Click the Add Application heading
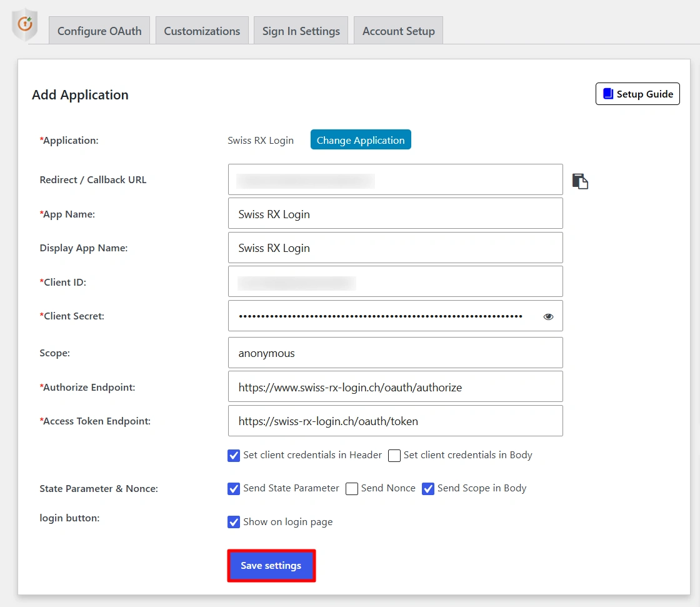 pyautogui.click(x=81, y=95)
